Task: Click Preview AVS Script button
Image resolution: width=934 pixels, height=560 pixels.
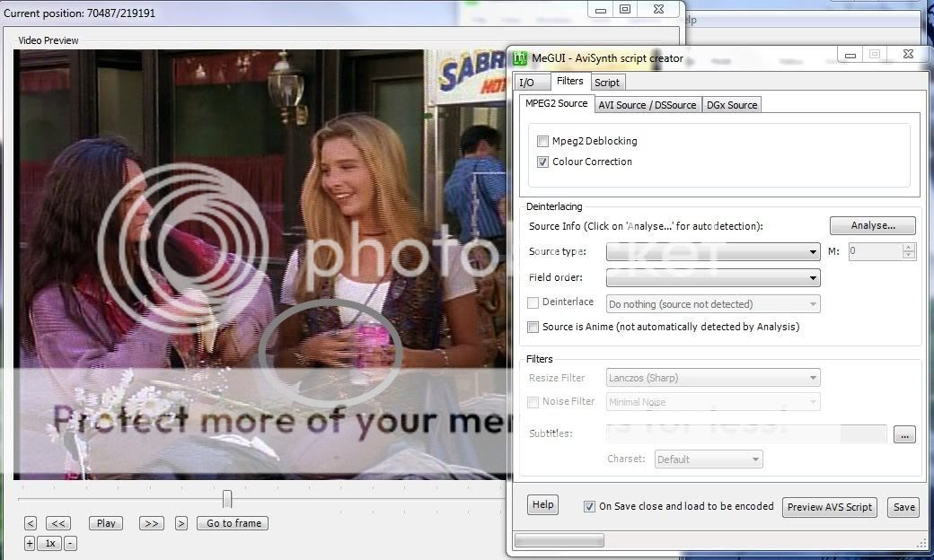Action: click(x=829, y=507)
